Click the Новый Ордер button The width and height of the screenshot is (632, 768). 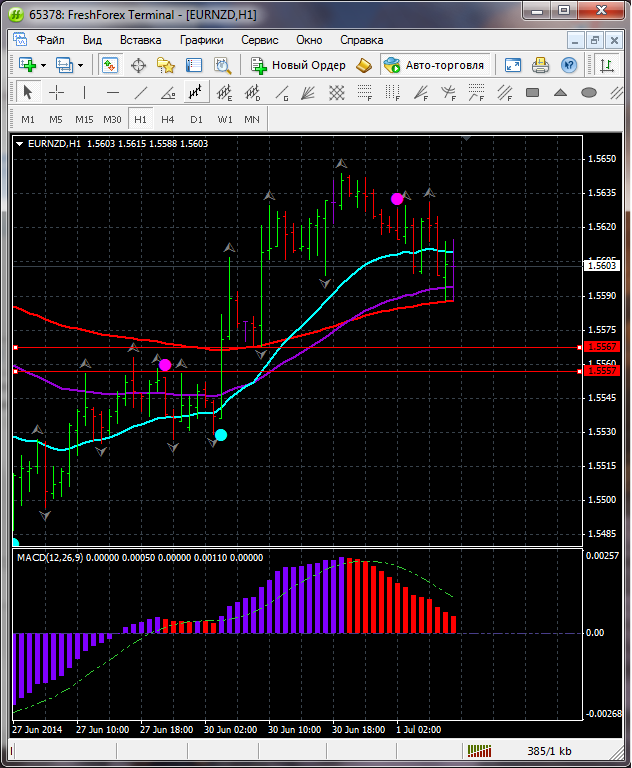click(x=298, y=65)
